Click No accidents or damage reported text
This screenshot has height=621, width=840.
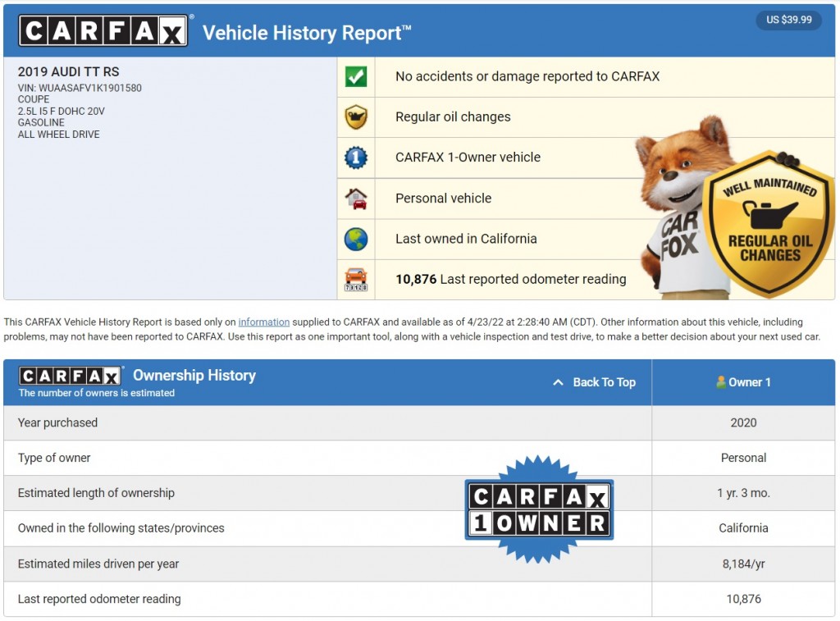tap(527, 76)
